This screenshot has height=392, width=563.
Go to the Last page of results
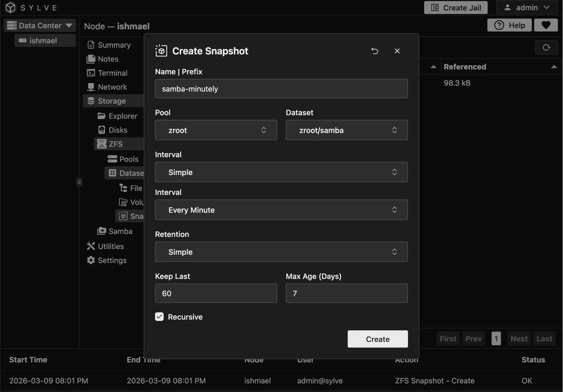(544, 338)
